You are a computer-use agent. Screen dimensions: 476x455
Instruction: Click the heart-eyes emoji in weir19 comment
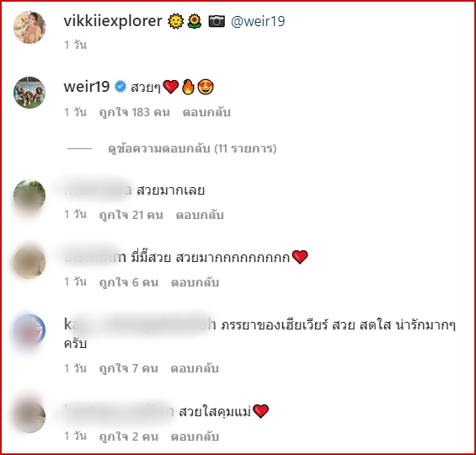tap(206, 87)
